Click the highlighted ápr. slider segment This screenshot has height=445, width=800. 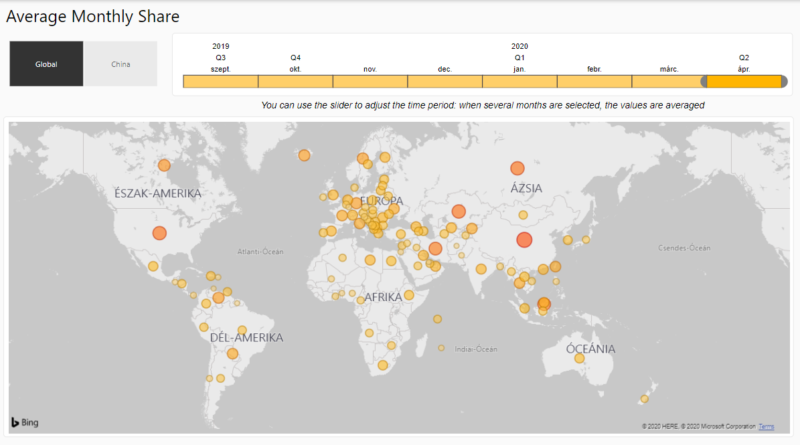point(744,82)
